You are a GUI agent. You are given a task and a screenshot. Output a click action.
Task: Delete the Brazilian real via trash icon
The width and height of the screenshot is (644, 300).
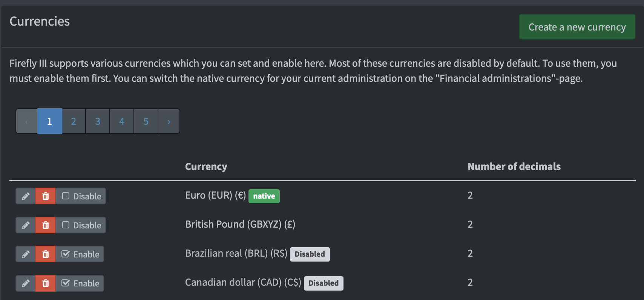[x=46, y=254]
